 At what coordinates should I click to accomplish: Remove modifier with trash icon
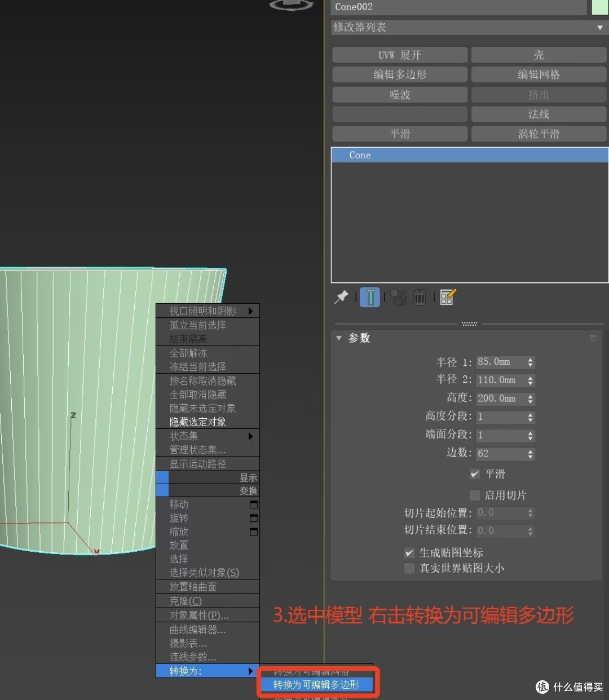[420, 297]
